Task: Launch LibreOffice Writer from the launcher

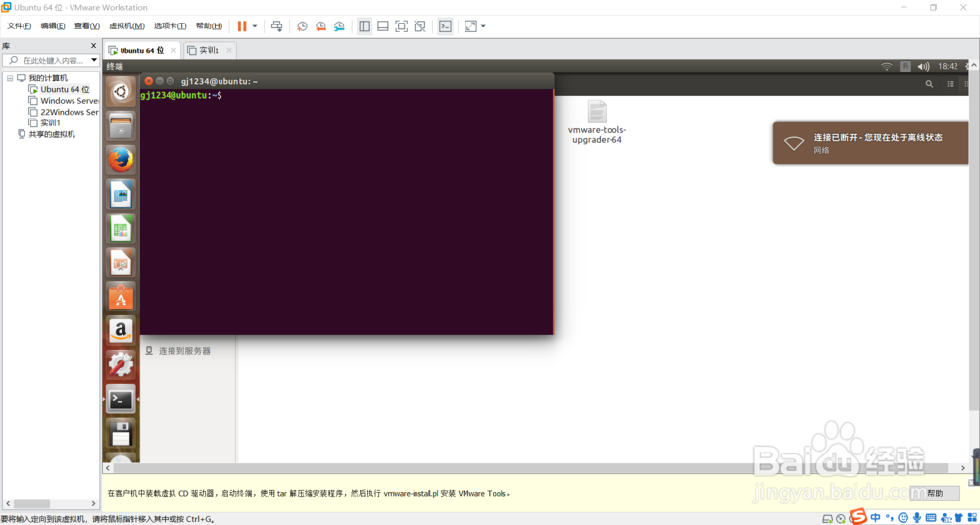Action: pyautogui.click(x=121, y=195)
